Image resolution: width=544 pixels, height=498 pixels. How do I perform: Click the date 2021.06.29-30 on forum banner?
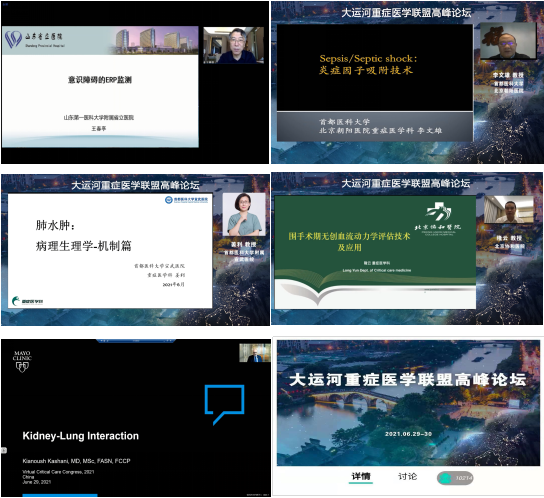tap(408, 434)
